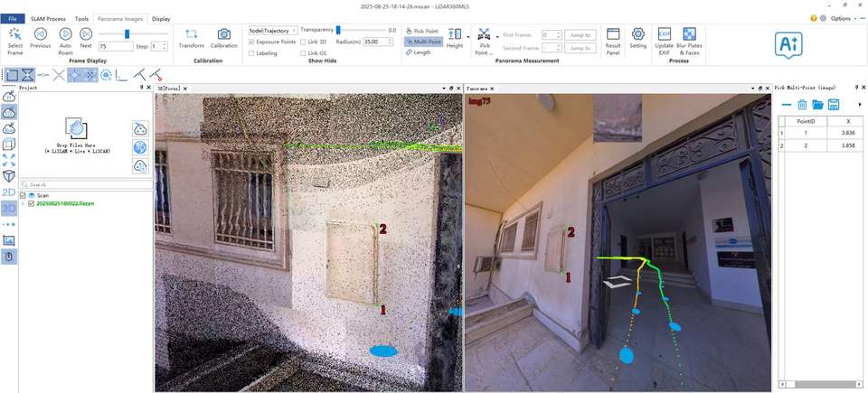Image resolution: width=868 pixels, height=393 pixels.
Task: Click the open folder icon in Pick Multi-Point
Action: pyautogui.click(x=817, y=104)
